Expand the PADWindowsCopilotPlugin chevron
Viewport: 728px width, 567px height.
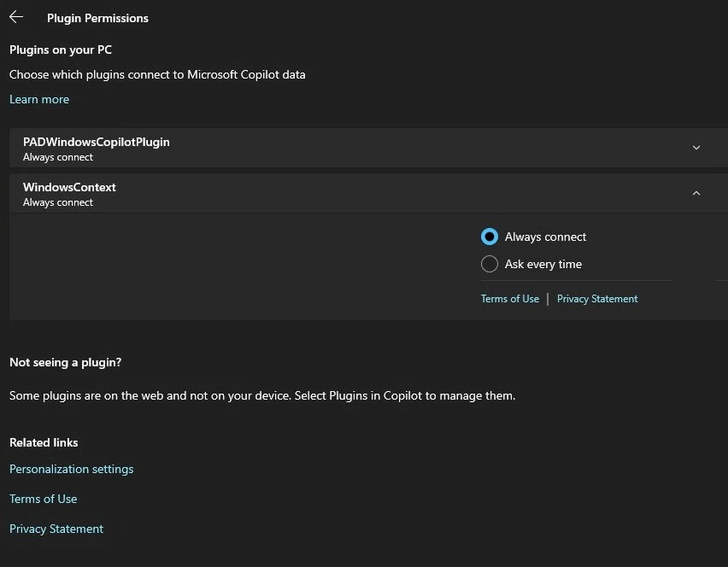click(696, 148)
